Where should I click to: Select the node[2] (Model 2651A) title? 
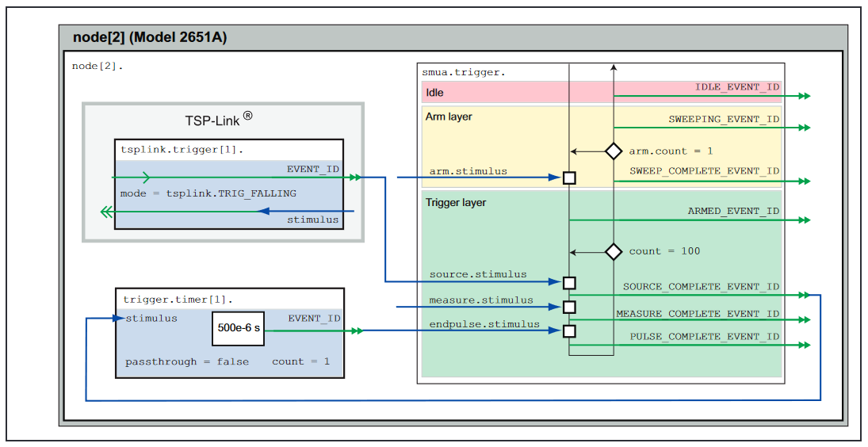[150, 37]
